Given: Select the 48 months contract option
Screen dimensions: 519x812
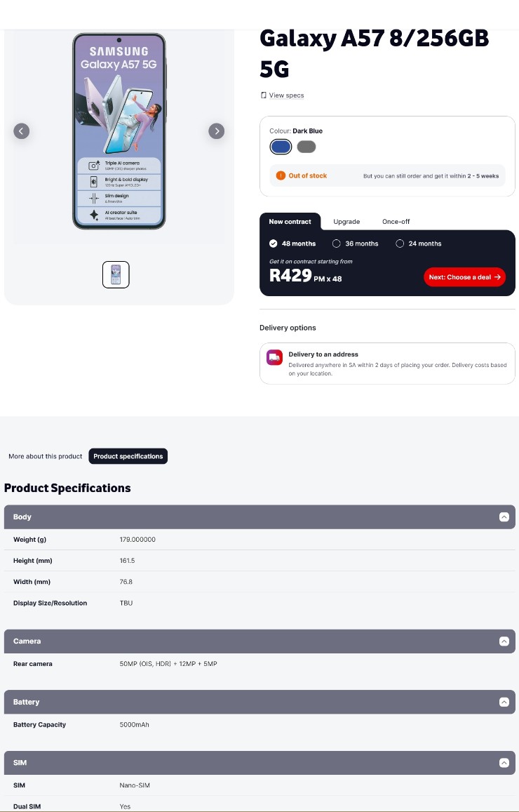Looking at the screenshot, I should (274, 244).
